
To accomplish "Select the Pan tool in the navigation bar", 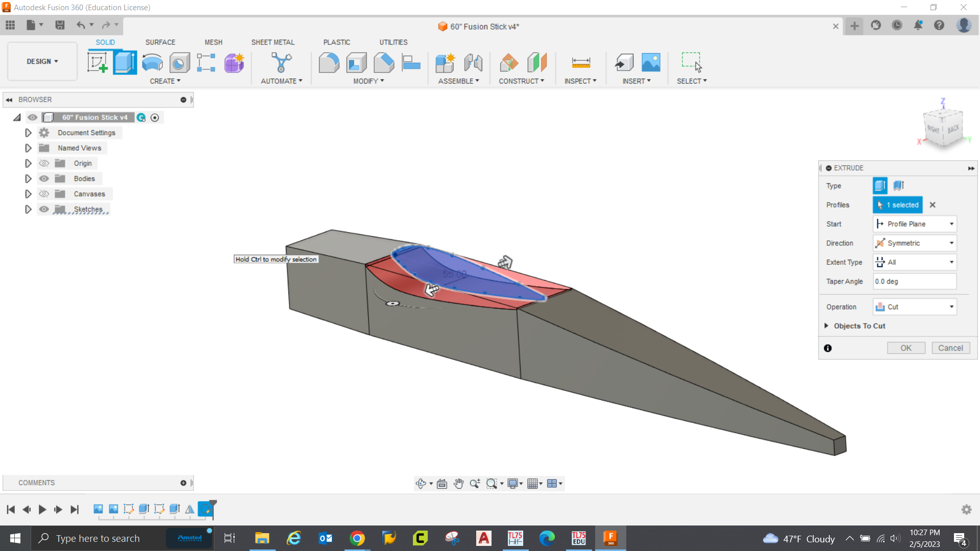I will (x=458, y=483).
